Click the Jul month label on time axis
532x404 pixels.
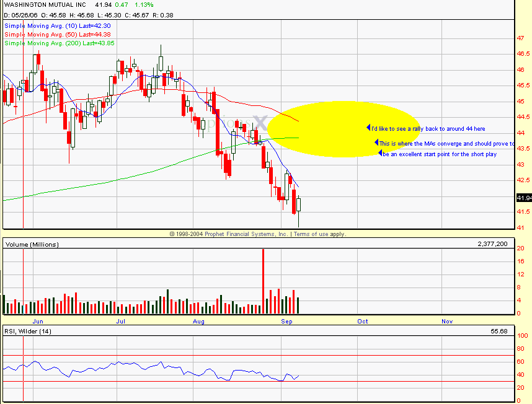(121, 322)
